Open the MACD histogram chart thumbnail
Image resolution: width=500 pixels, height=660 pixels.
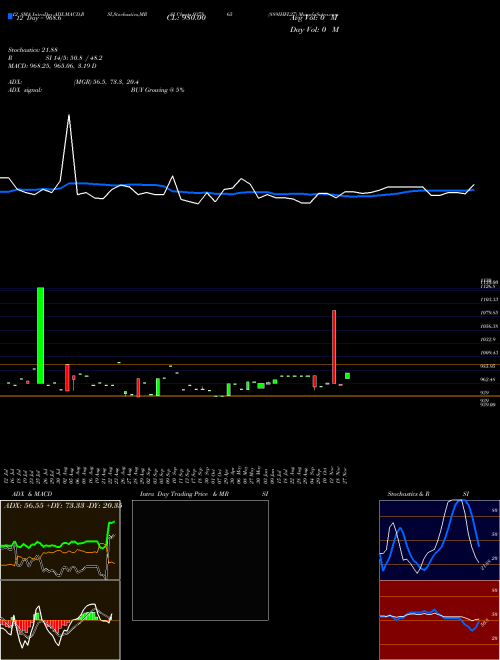coord(60,620)
